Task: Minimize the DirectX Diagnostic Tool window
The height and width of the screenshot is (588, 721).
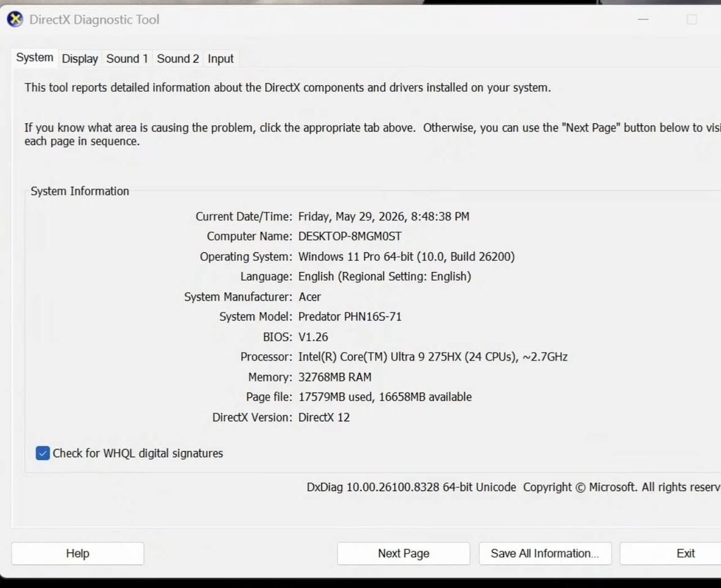Action: pos(643,20)
